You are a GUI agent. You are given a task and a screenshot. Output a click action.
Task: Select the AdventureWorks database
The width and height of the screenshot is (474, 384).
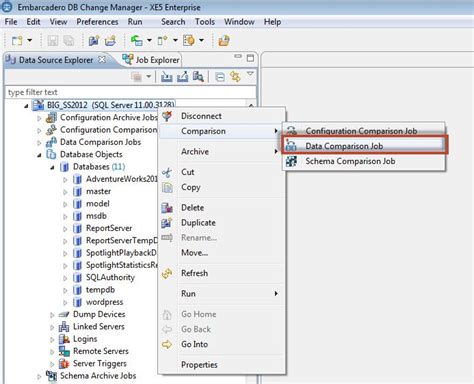pos(122,179)
